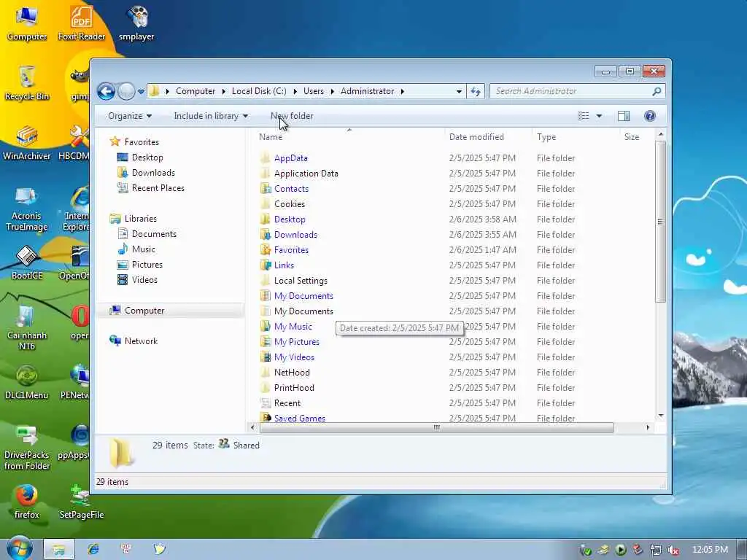
Task: Select the Links folder icon
Action: tap(266, 265)
